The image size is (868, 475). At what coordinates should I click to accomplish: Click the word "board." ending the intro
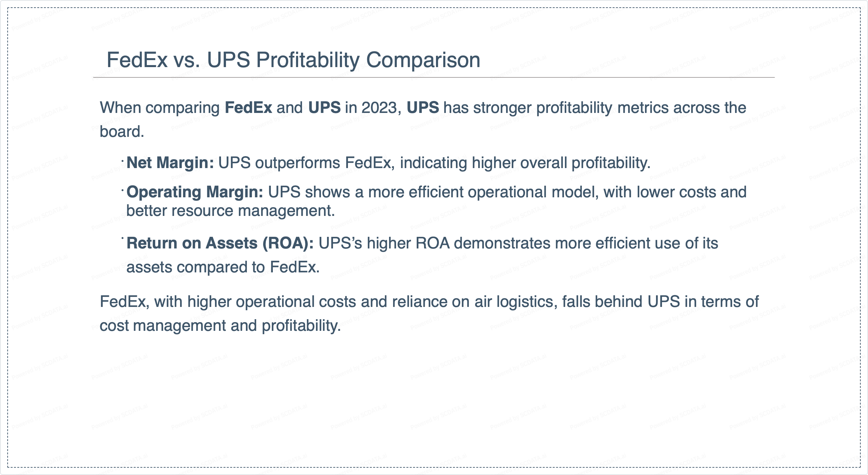[122, 132]
